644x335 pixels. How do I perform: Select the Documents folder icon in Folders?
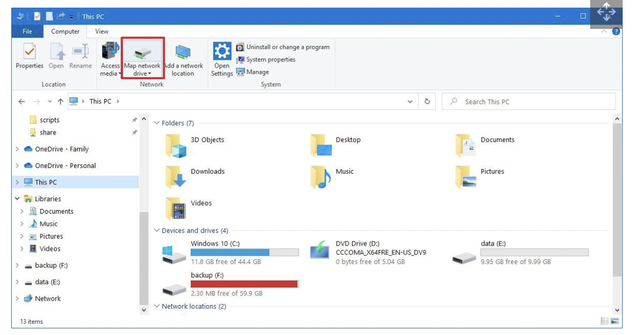point(466,146)
